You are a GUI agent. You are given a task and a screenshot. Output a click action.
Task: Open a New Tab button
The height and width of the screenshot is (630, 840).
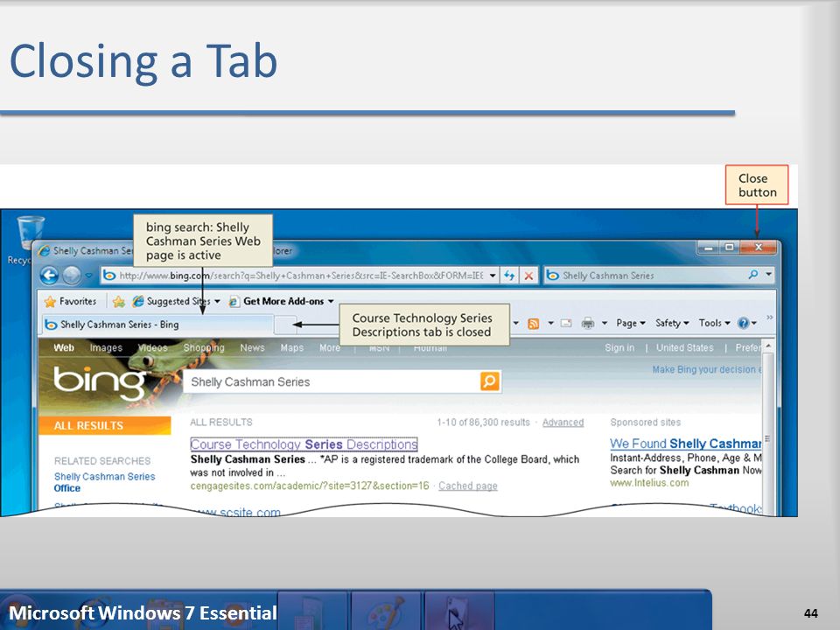(285, 324)
